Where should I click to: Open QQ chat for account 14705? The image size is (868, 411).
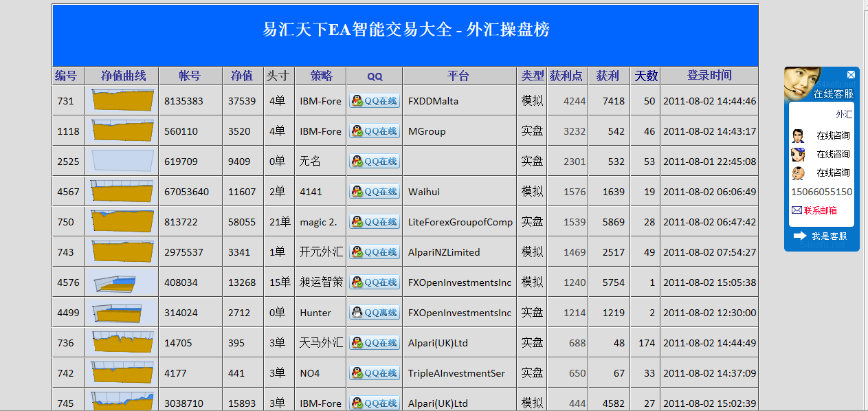click(375, 343)
